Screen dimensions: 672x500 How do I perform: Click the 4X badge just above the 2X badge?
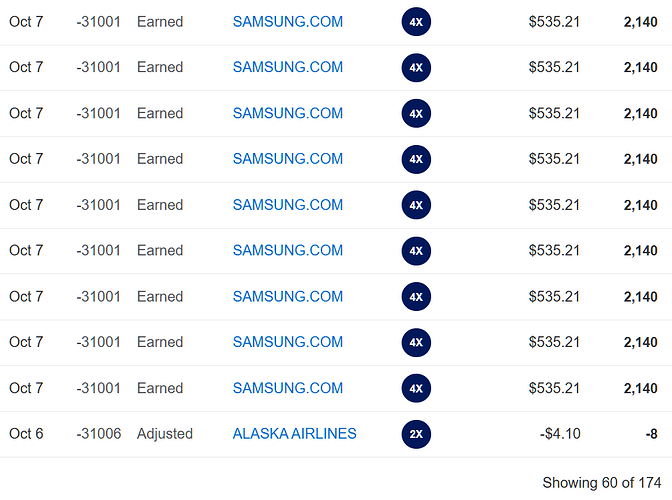click(x=416, y=388)
